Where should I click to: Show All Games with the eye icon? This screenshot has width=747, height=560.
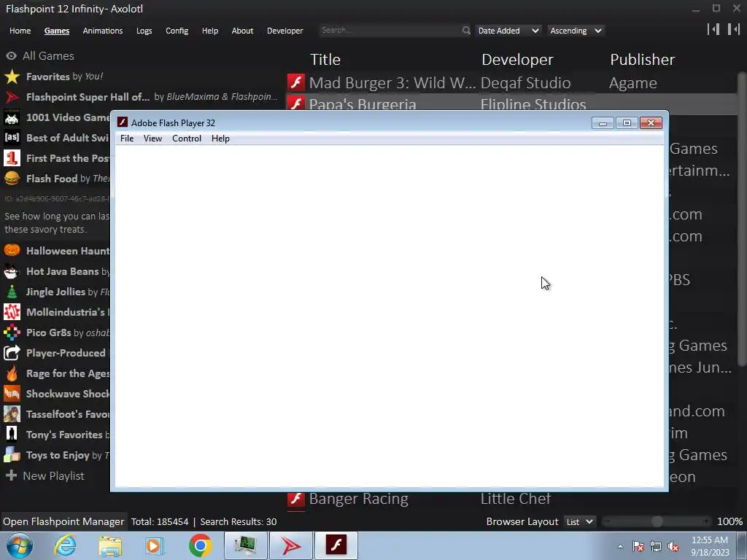11,56
